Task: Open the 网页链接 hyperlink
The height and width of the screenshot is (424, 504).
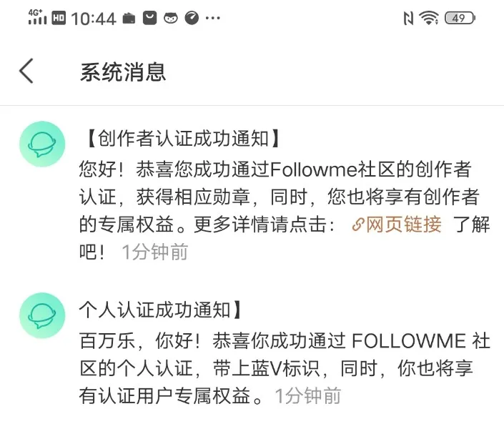Action: pos(397,225)
